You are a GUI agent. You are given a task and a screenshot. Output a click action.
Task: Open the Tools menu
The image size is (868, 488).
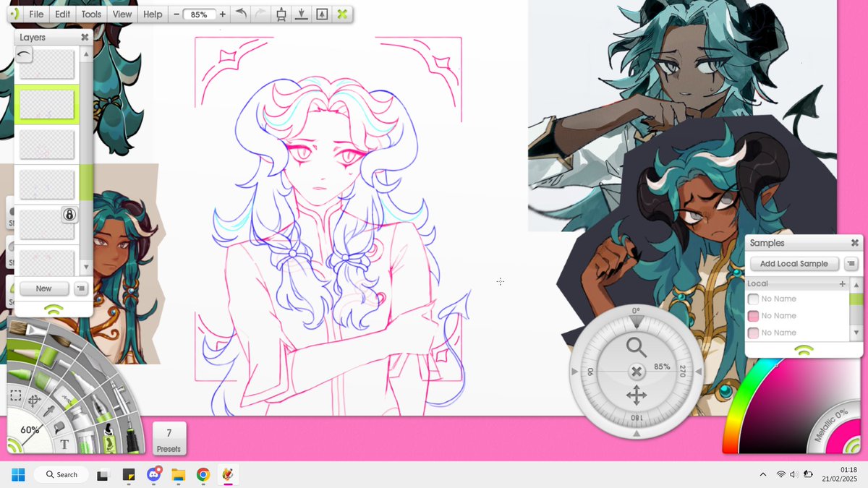[x=91, y=14]
